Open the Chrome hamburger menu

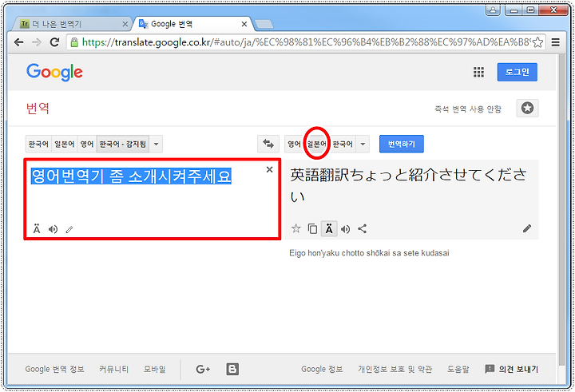(556, 42)
